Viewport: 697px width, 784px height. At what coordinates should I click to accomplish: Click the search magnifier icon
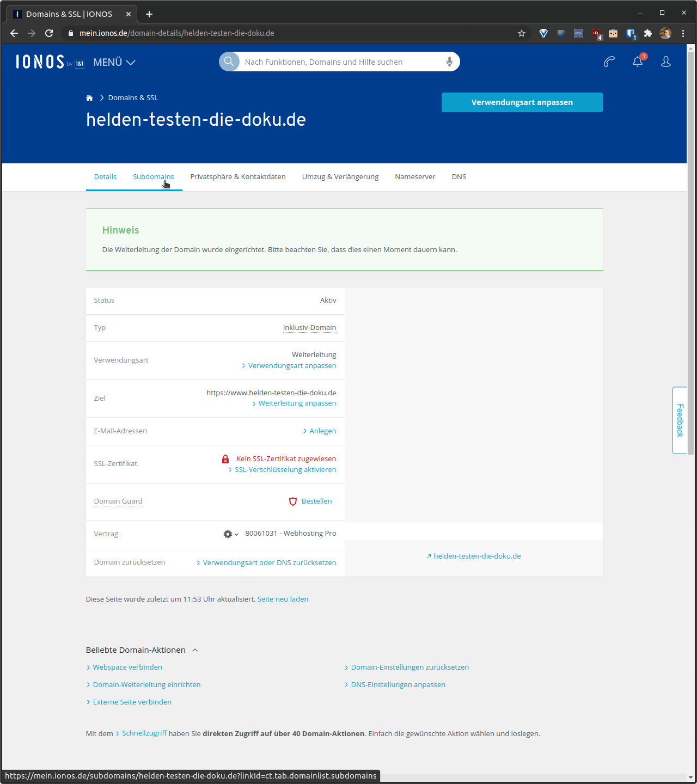click(229, 62)
